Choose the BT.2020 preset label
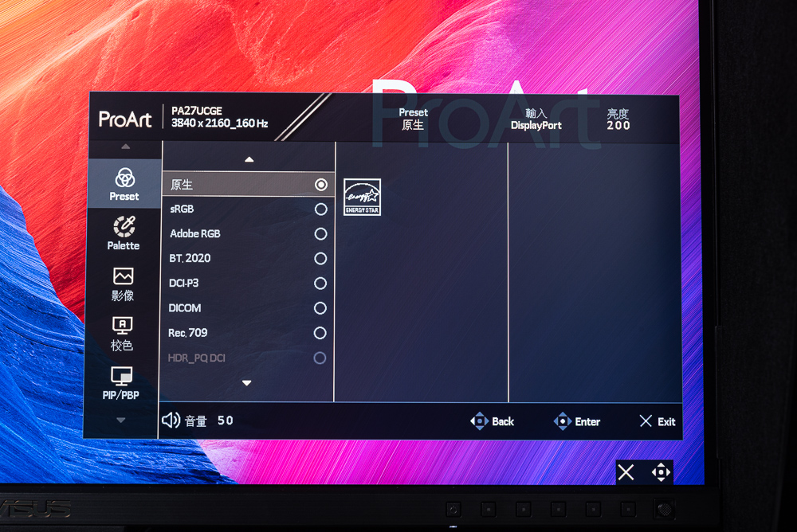 (x=190, y=258)
